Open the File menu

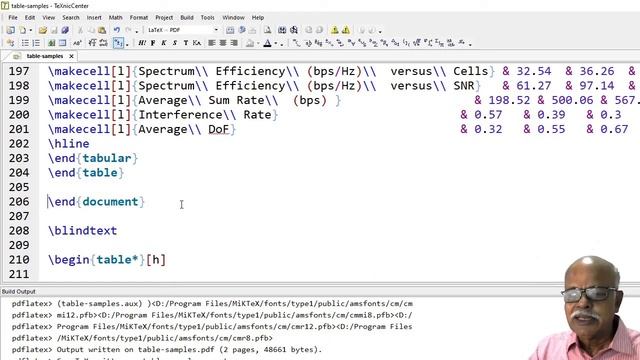coord(13,18)
